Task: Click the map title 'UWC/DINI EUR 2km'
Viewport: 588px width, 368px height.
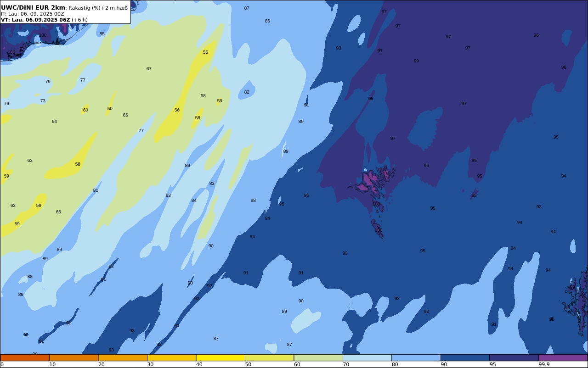Action: tap(33, 7)
